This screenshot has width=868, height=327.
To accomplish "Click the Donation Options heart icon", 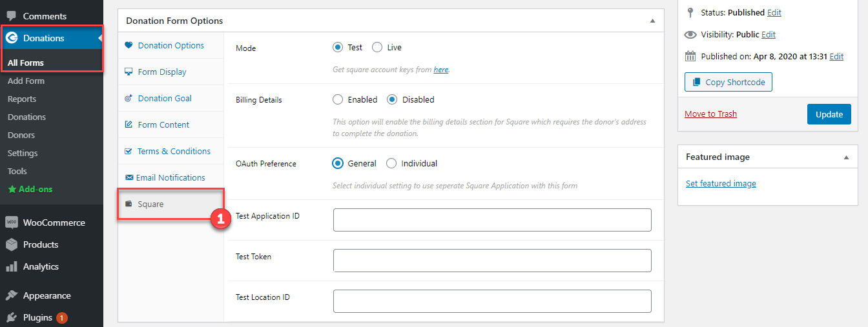I will point(129,45).
